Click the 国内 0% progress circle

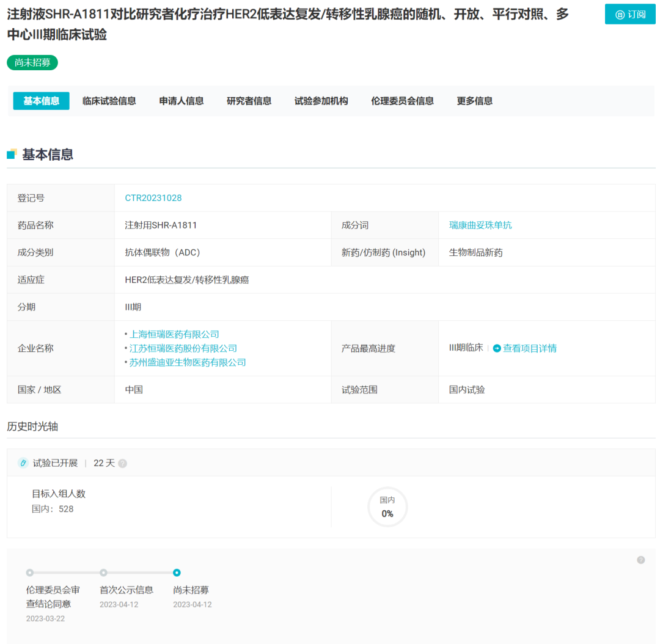387,507
